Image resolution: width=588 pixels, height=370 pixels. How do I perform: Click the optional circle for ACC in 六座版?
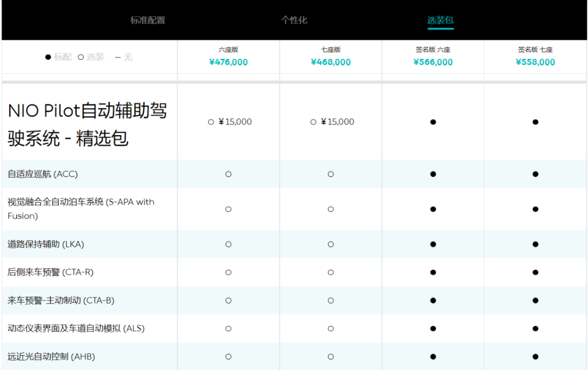point(228,174)
